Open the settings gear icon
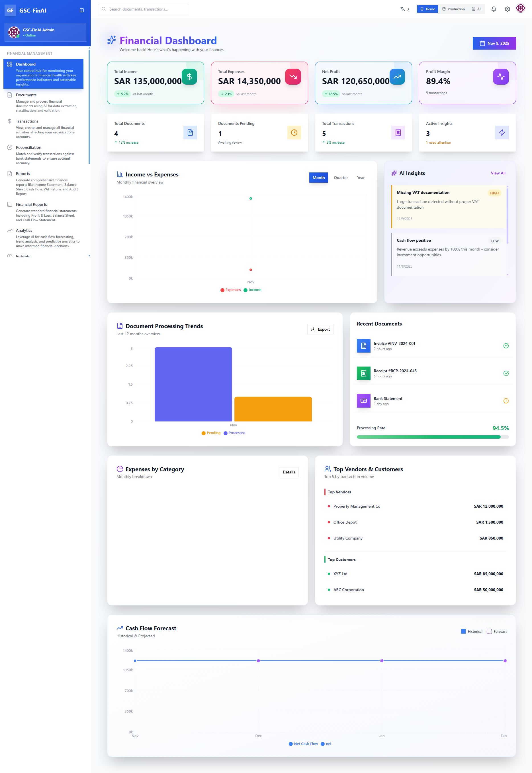This screenshot has width=532, height=773. pyautogui.click(x=507, y=9)
